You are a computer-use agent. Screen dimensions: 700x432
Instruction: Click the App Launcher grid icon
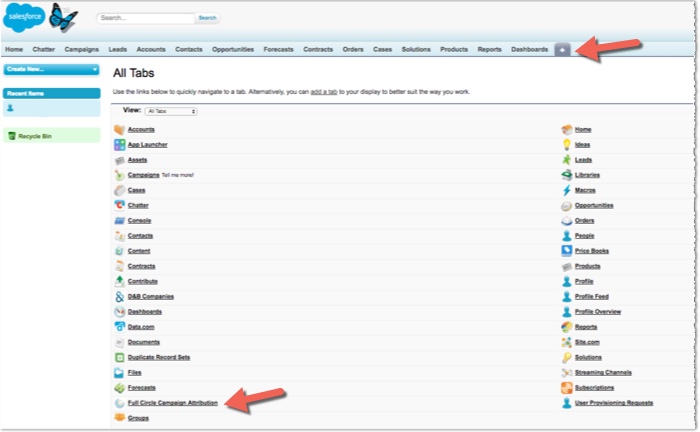(x=119, y=145)
